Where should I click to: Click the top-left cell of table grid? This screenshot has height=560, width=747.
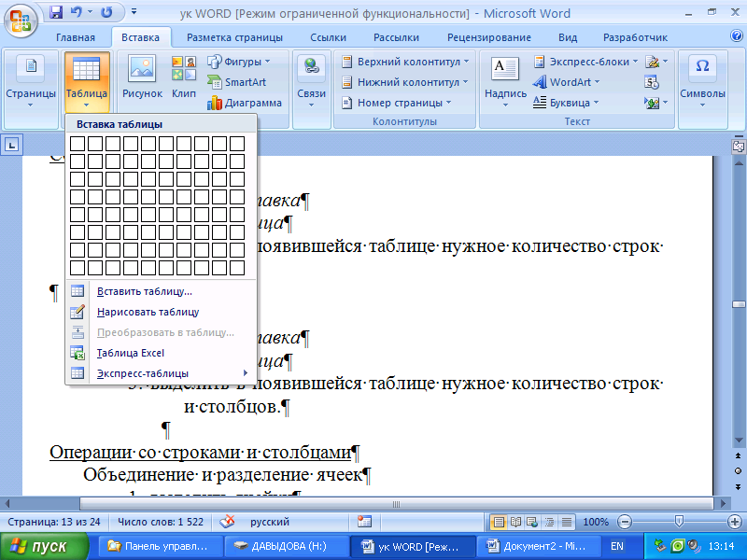78,144
